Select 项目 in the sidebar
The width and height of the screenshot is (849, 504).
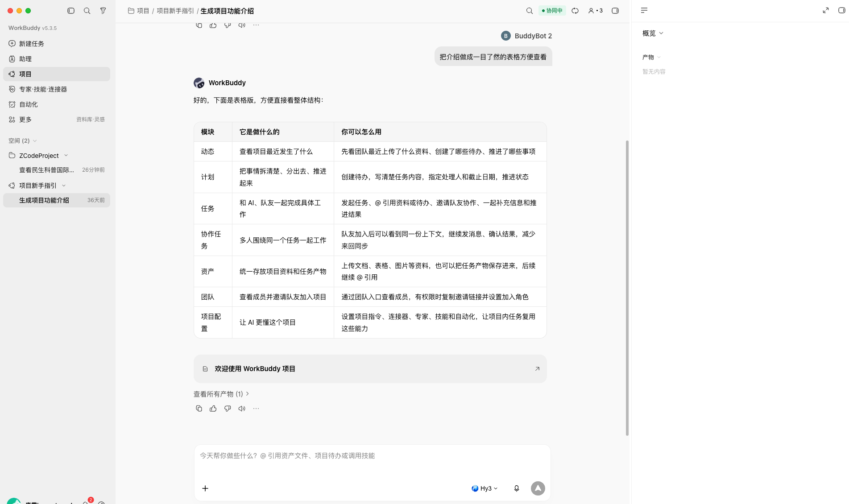[x=57, y=74]
